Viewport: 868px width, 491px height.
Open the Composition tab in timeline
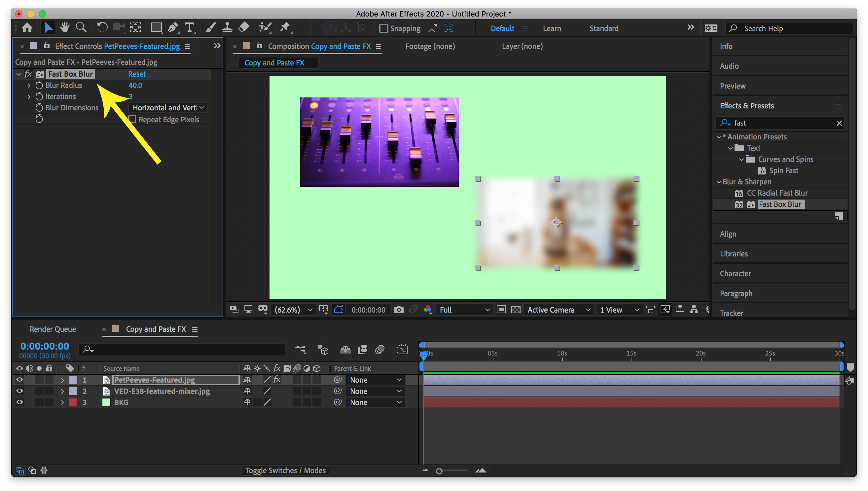point(156,329)
